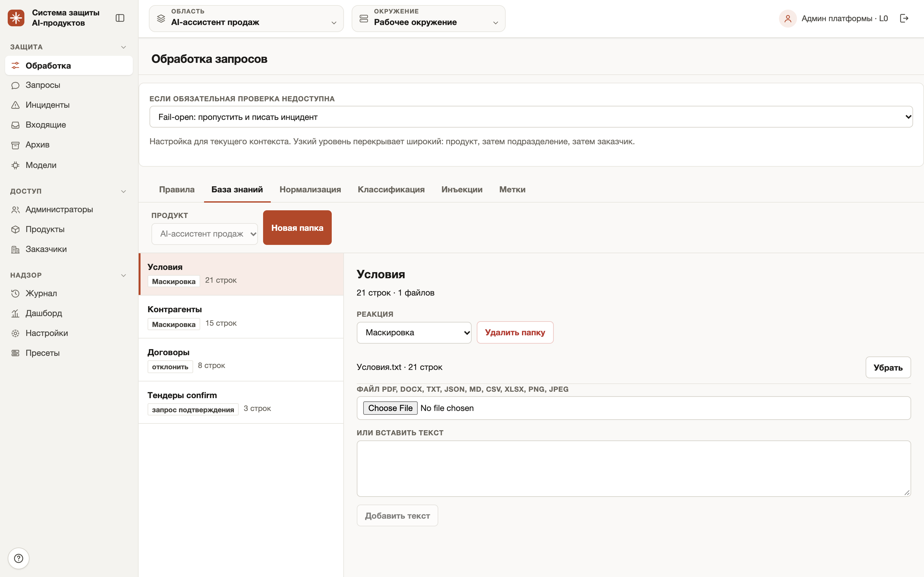Switch to the Нормализация tab

[310, 190]
